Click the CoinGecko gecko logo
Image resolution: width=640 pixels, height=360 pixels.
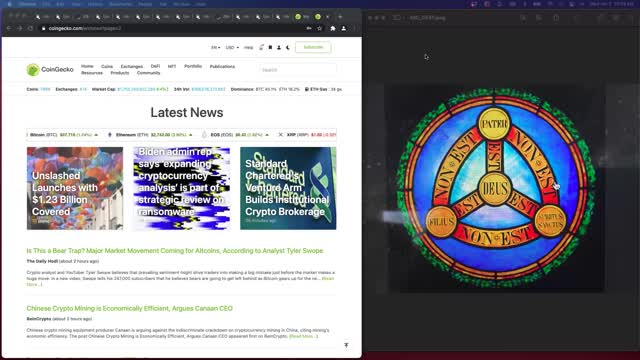[33, 70]
